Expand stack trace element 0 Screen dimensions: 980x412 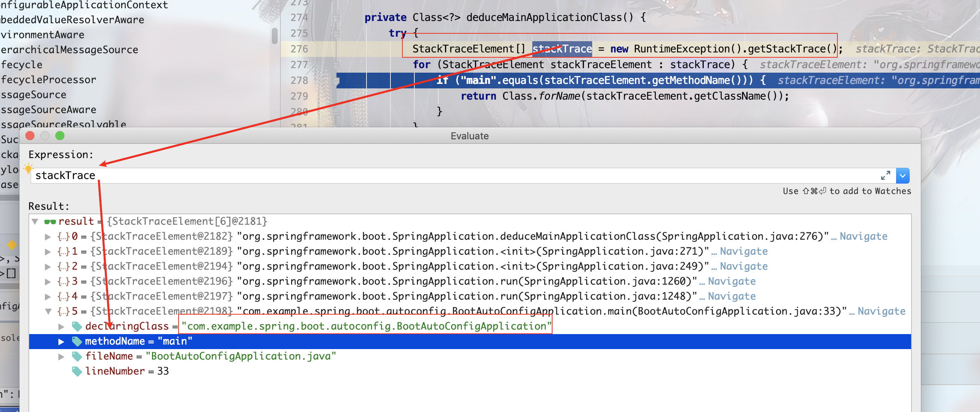(x=48, y=236)
